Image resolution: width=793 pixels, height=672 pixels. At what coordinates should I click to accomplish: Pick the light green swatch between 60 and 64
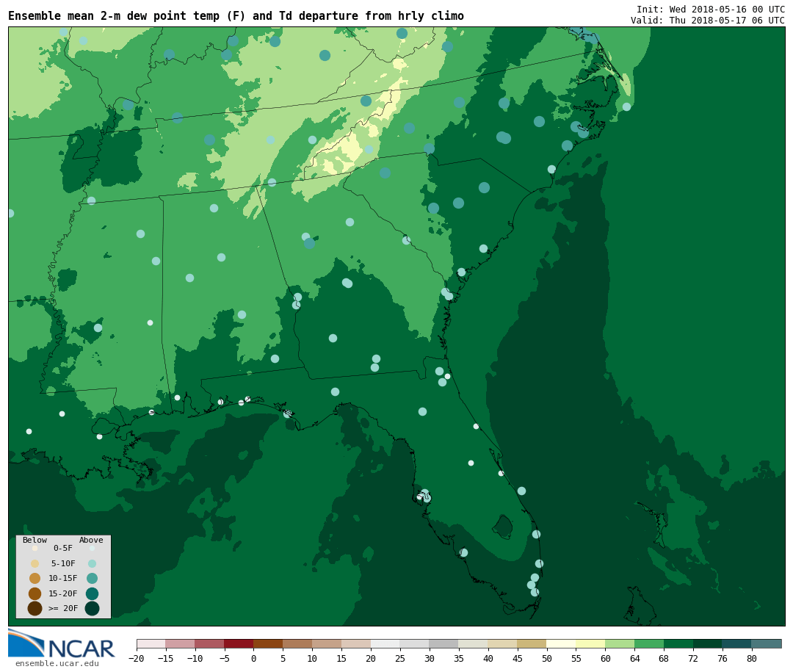619,643
